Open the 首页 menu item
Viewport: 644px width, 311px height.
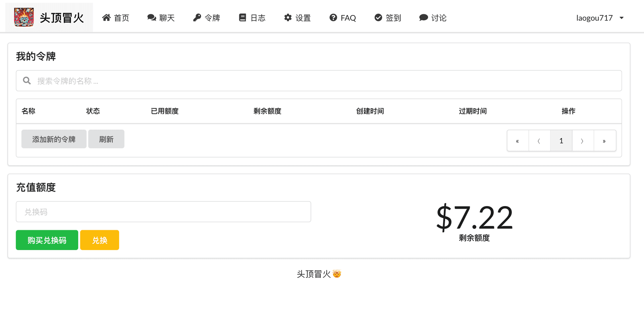pyautogui.click(x=115, y=18)
